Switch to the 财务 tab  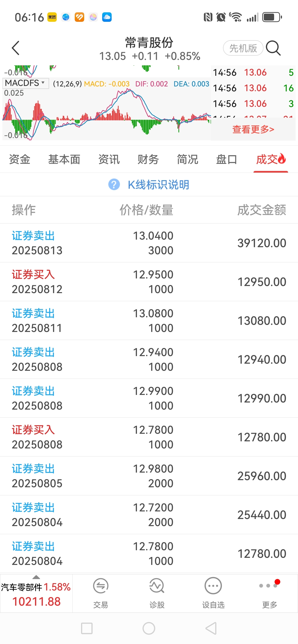pyautogui.click(x=148, y=159)
